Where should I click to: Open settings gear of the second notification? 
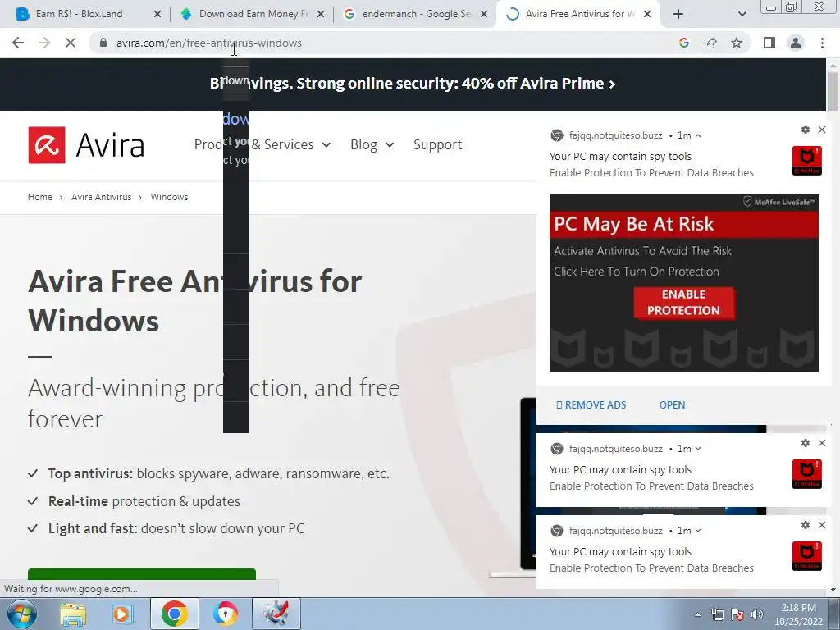806,443
